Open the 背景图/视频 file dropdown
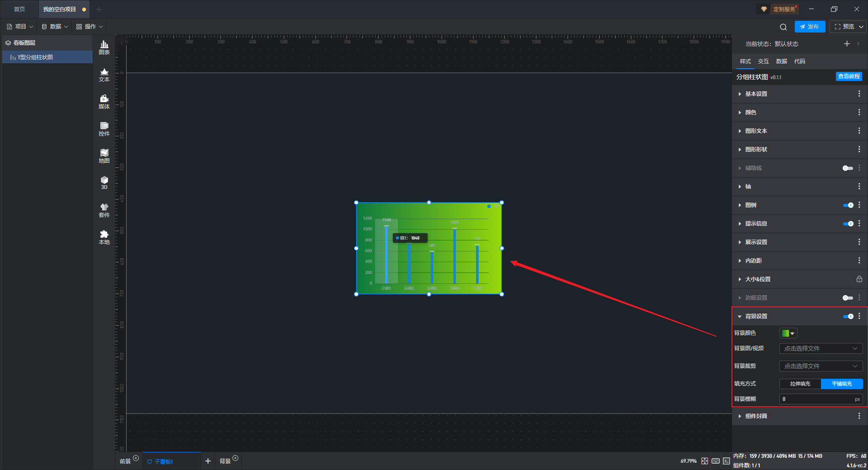This screenshot has height=470, width=868. pos(821,348)
